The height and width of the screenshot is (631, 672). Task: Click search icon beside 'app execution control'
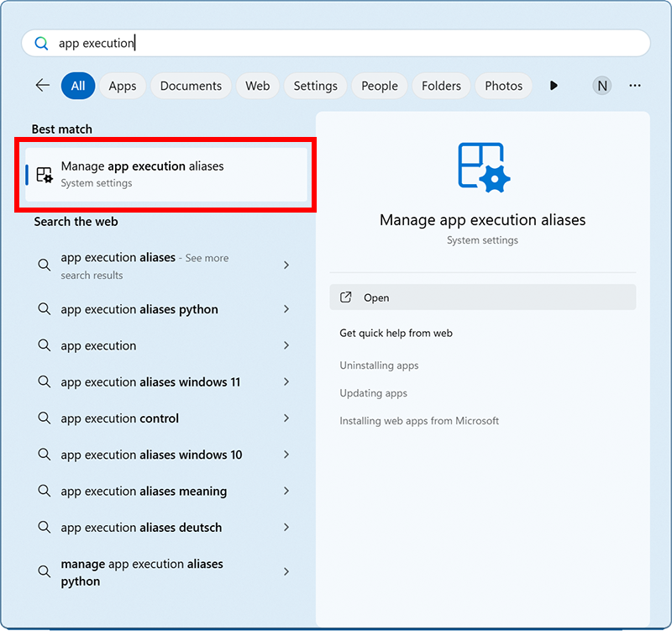(x=45, y=418)
